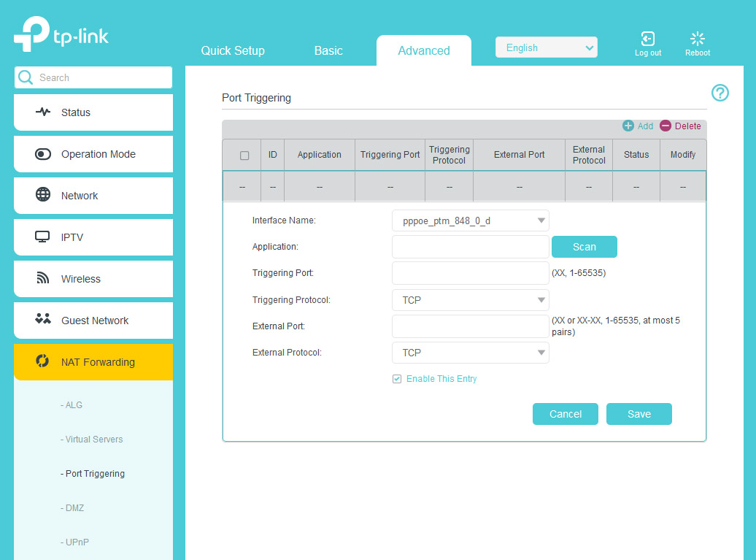
Task: Click the Log out icon
Action: pos(647,39)
